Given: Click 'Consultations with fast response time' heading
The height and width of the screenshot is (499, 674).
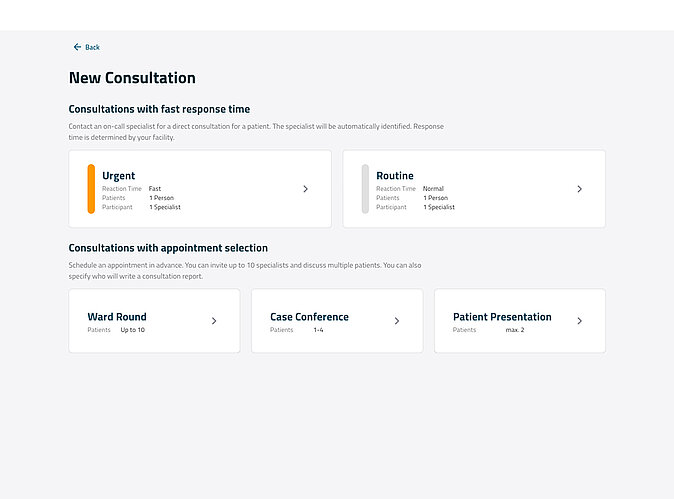Looking at the screenshot, I should pyautogui.click(x=159, y=109).
